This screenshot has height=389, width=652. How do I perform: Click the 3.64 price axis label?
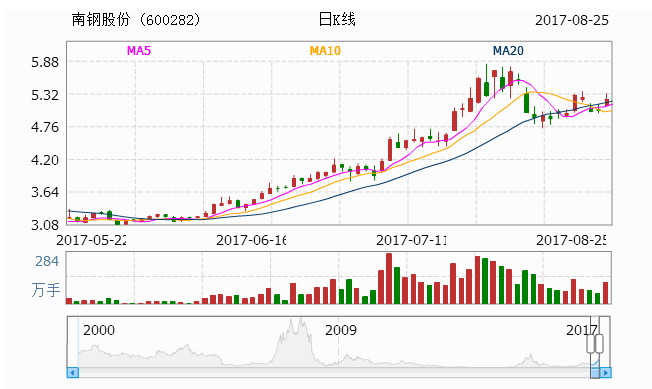45,192
